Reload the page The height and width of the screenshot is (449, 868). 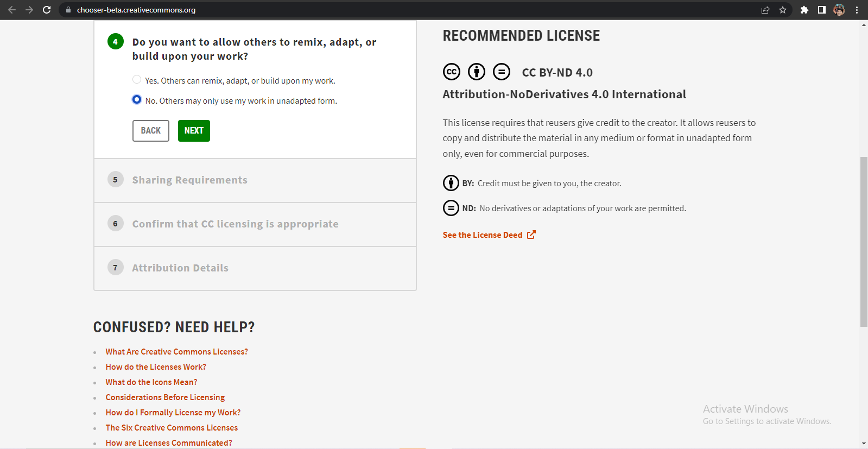tap(47, 10)
